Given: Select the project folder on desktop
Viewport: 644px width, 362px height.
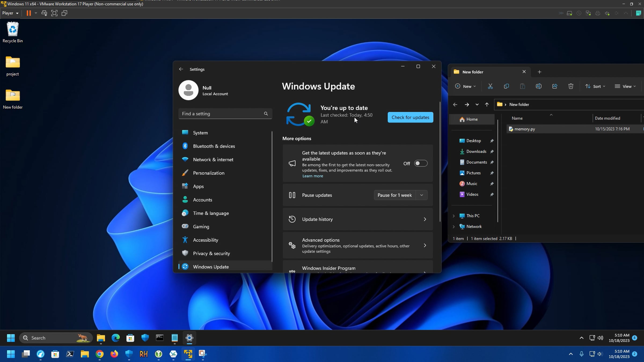Looking at the screenshot, I should [13, 66].
